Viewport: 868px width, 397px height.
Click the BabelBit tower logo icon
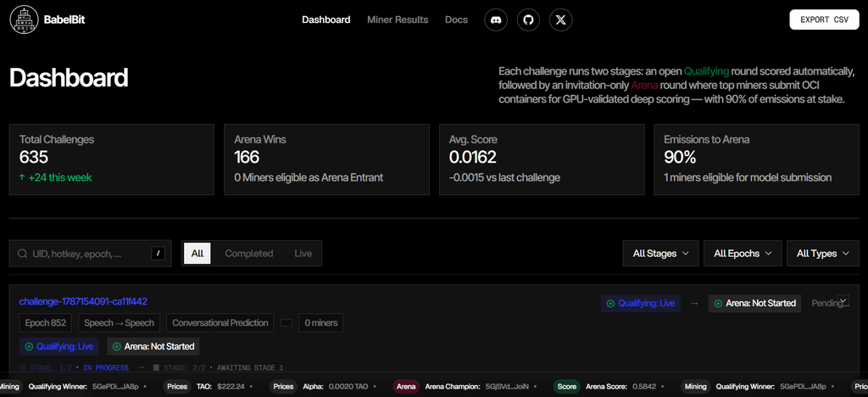(24, 20)
